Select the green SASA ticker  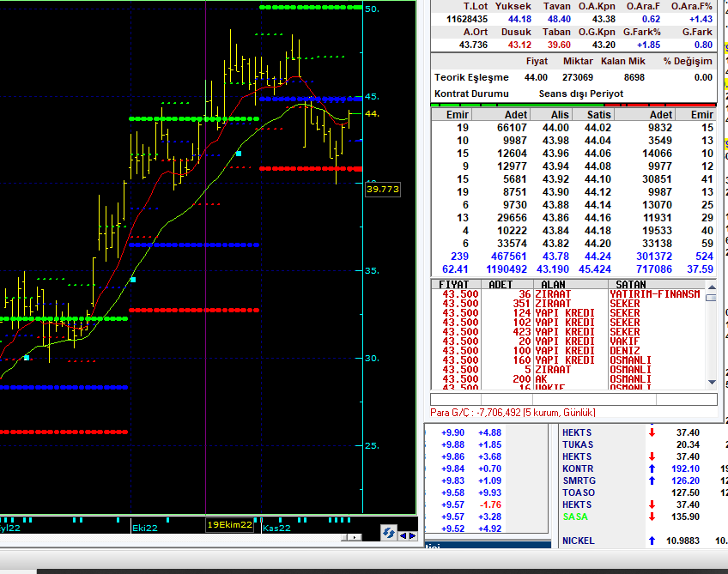pos(575,517)
